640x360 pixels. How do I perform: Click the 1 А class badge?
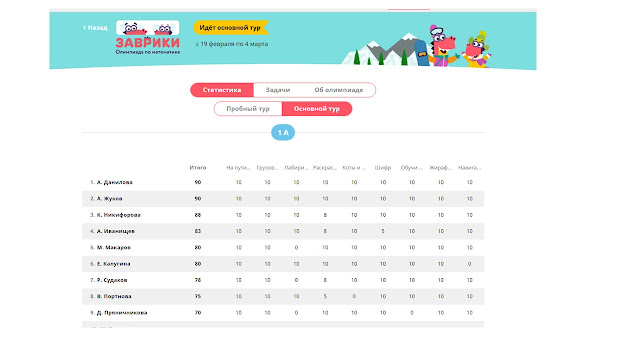pyautogui.click(x=283, y=133)
